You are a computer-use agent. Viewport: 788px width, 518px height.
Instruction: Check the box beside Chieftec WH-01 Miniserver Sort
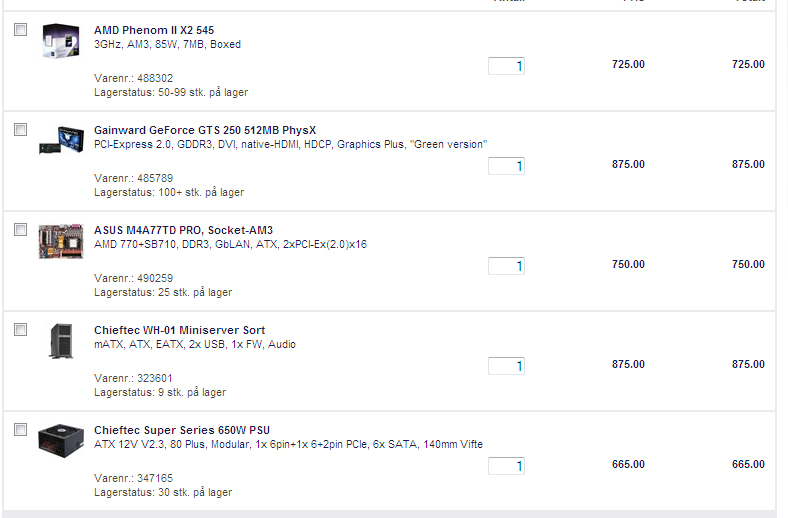tap(21, 330)
